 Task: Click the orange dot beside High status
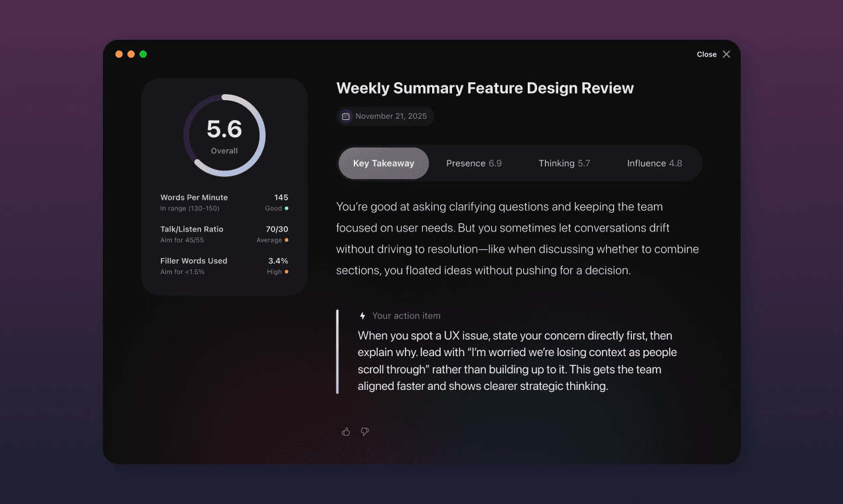pyautogui.click(x=286, y=272)
